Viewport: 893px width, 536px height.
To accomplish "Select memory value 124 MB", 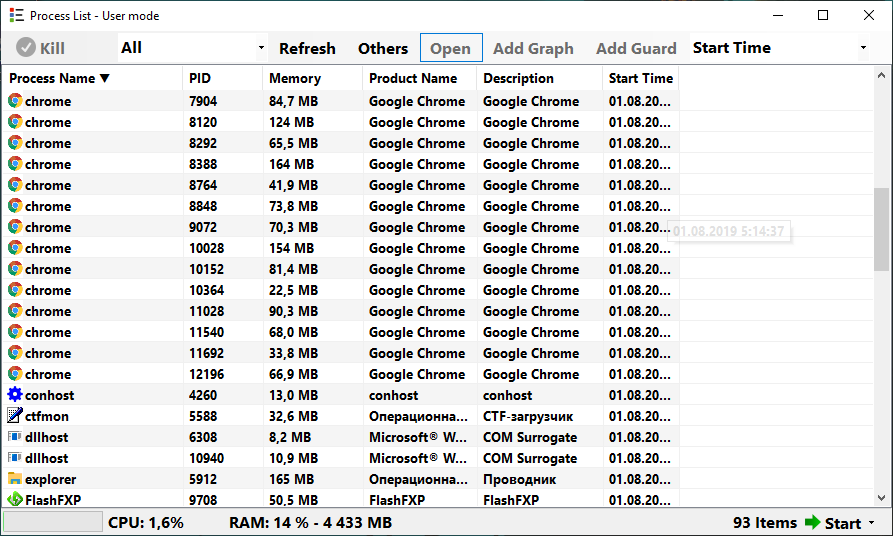I will pos(292,122).
